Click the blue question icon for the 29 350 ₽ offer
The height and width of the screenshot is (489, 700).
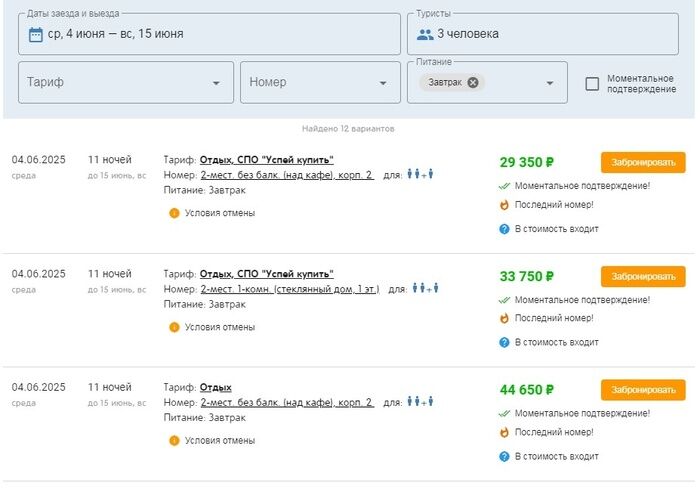(x=504, y=229)
